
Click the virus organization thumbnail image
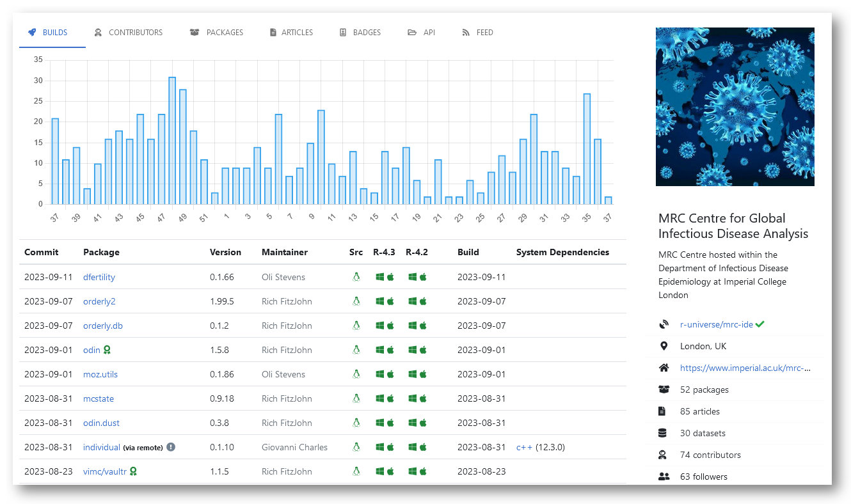[x=735, y=107]
